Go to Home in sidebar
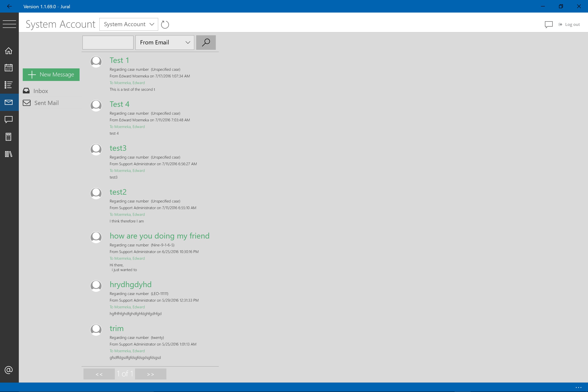Image resolution: width=588 pixels, height=392 pixels. point(9,51)
